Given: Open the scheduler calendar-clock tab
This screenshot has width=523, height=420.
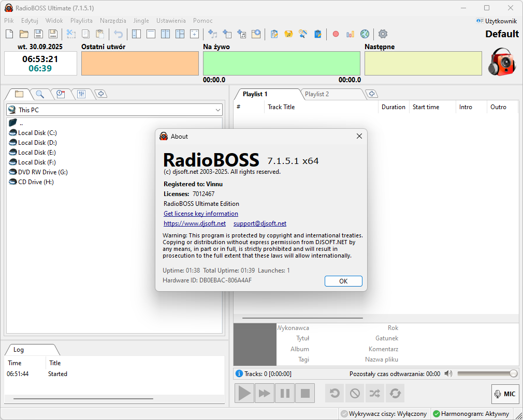Looking at the screenshot, I should [x=61, y=94].
